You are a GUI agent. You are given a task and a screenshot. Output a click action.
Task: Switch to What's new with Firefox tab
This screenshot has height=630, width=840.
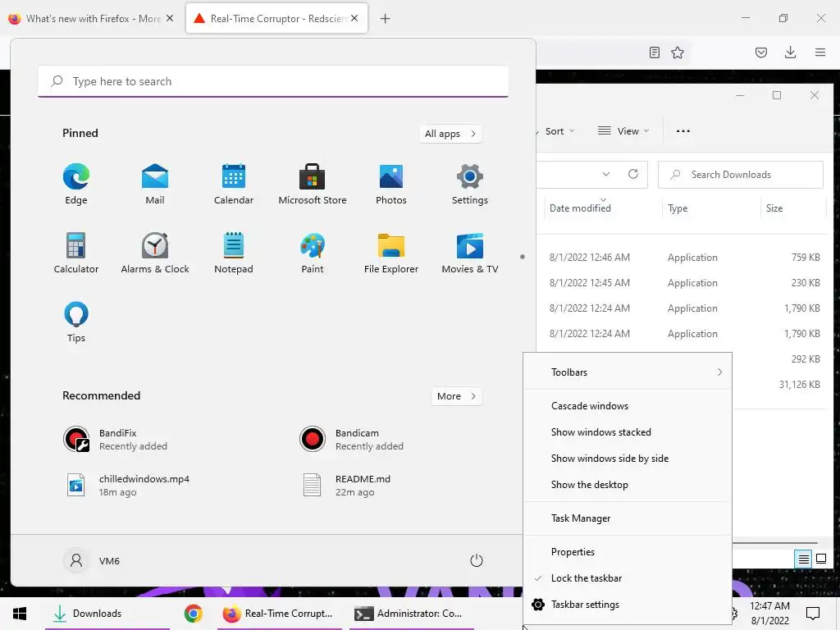pos(92,18)
